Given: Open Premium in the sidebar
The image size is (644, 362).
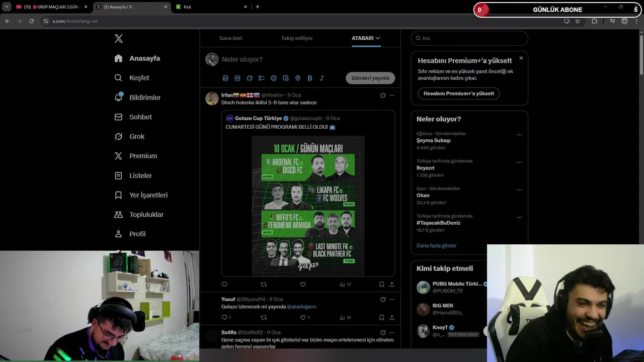Looking at the screenshot, I should pyautogui.click(x=136, y=156).
